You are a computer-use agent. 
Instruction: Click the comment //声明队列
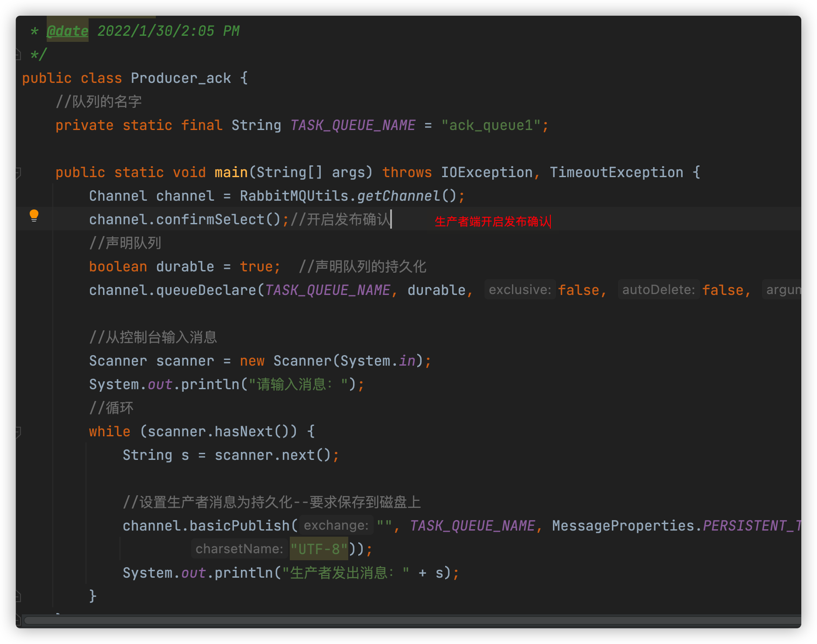pyautogui.click(x=125, y=243)
